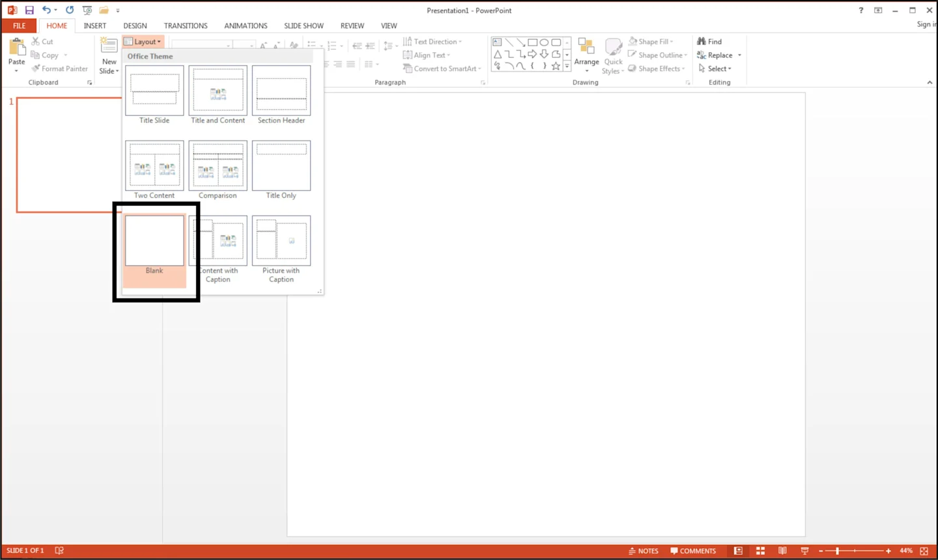Switch to Slide Sorter view
Image resolution: width=938 pixels, height=560 pixels.
(760, 550)
